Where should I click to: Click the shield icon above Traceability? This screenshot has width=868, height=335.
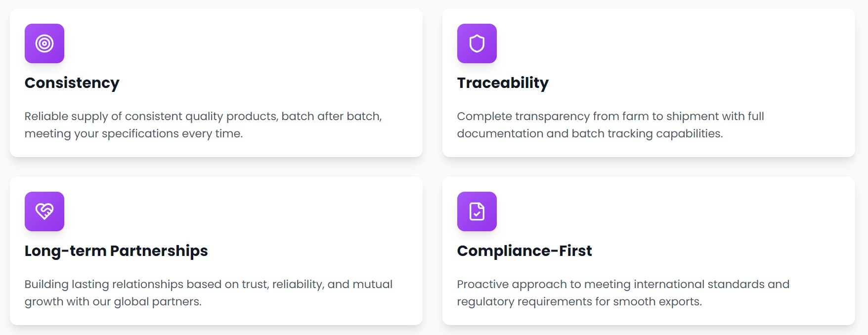tap(477, 43)
